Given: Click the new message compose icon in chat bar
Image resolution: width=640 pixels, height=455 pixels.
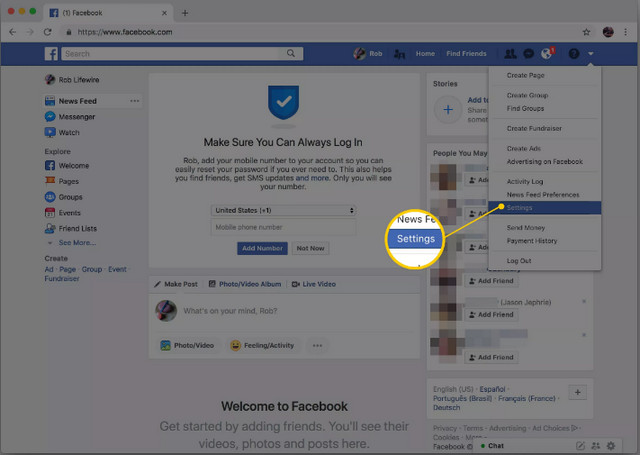Looking at the screenshot, I should [x=580, y=446].
